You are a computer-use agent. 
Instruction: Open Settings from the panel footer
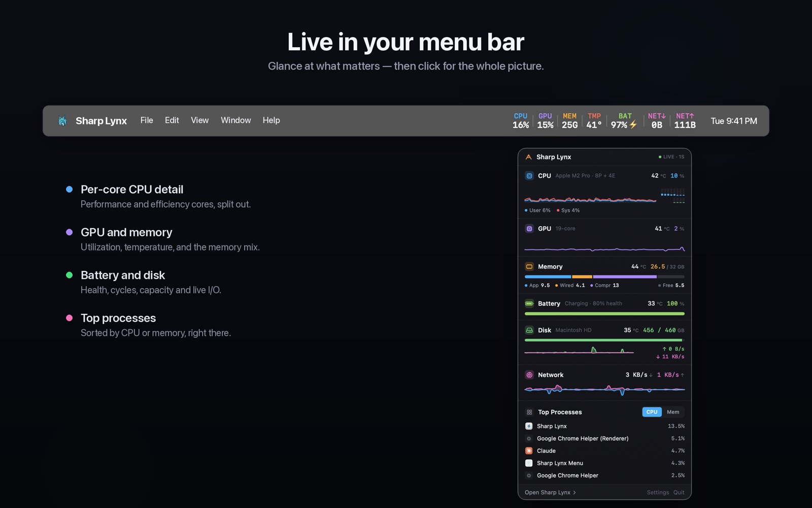658,492
